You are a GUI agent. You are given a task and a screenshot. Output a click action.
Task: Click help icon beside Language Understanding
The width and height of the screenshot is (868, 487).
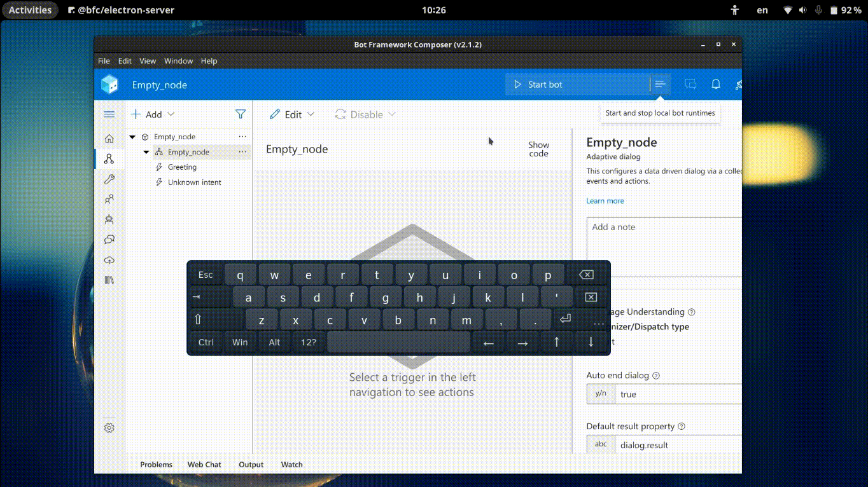pyautogui.click(x=692, y=312)
